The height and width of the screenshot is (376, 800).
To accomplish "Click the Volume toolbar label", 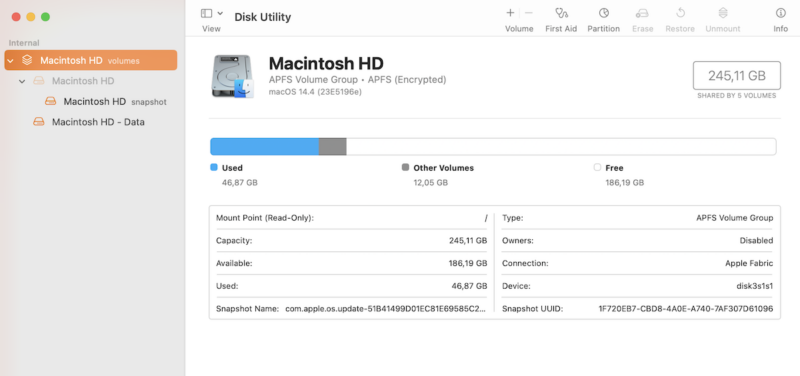I will (x=519, y=29).
